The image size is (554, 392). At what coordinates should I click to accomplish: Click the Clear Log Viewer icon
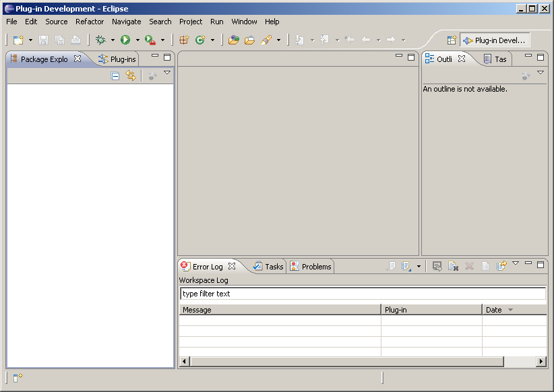point(437,266)
